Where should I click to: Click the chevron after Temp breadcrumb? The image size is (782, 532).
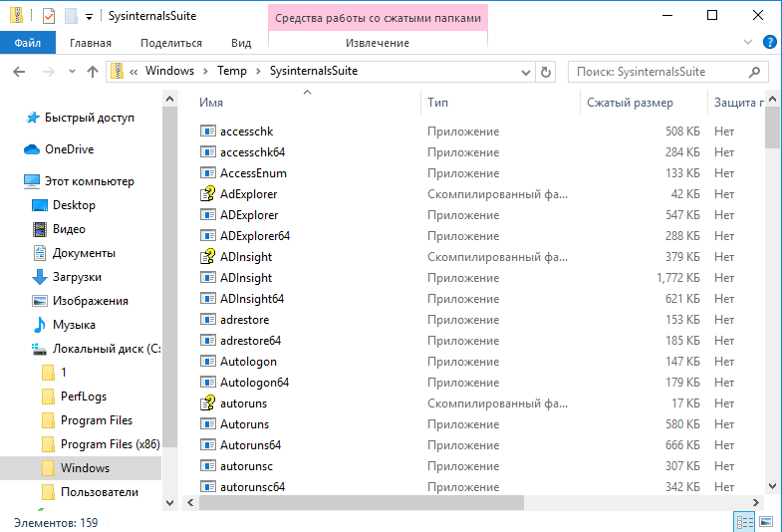coord(258,72)
